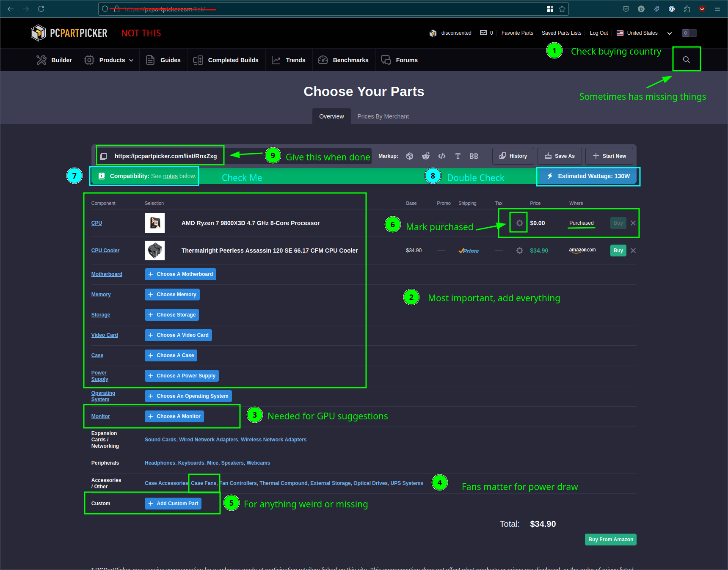Click the Save As button

click(x=560, y=156)
